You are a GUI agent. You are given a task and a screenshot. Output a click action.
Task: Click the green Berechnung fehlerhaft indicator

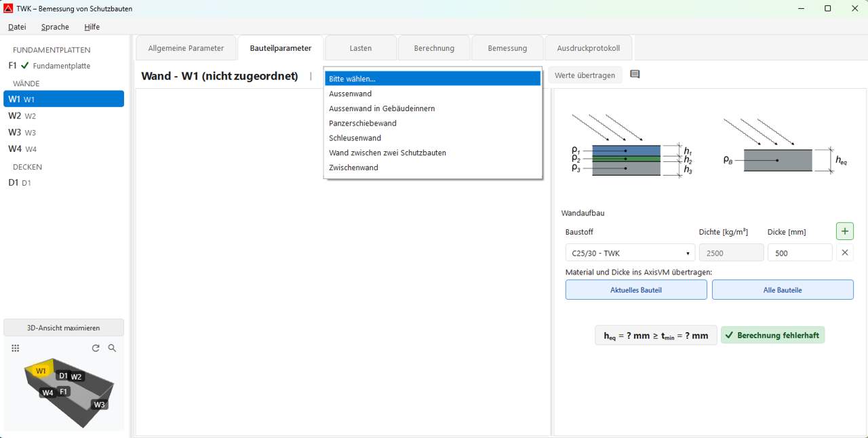point(772,335)
